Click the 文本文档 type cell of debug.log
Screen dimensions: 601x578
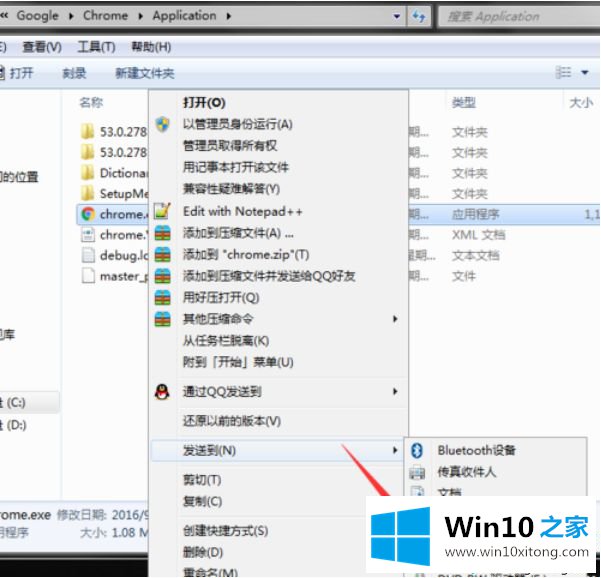(476, 255)
